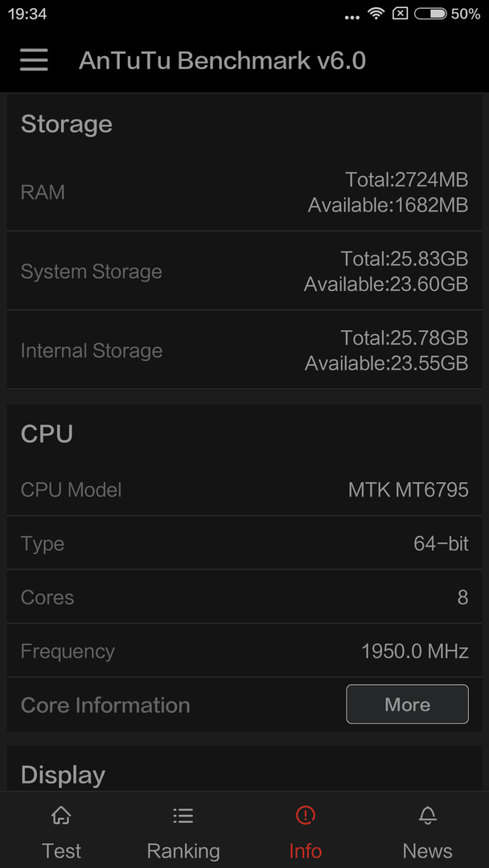The width and height of the screenshot is (489, 868).
Task: Tap the three-dots status bar icon
Action: point(352,17)
